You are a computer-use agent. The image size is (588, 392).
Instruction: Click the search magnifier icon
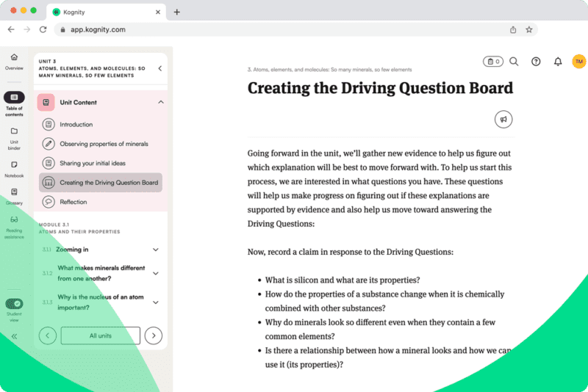tap(514, 62)
